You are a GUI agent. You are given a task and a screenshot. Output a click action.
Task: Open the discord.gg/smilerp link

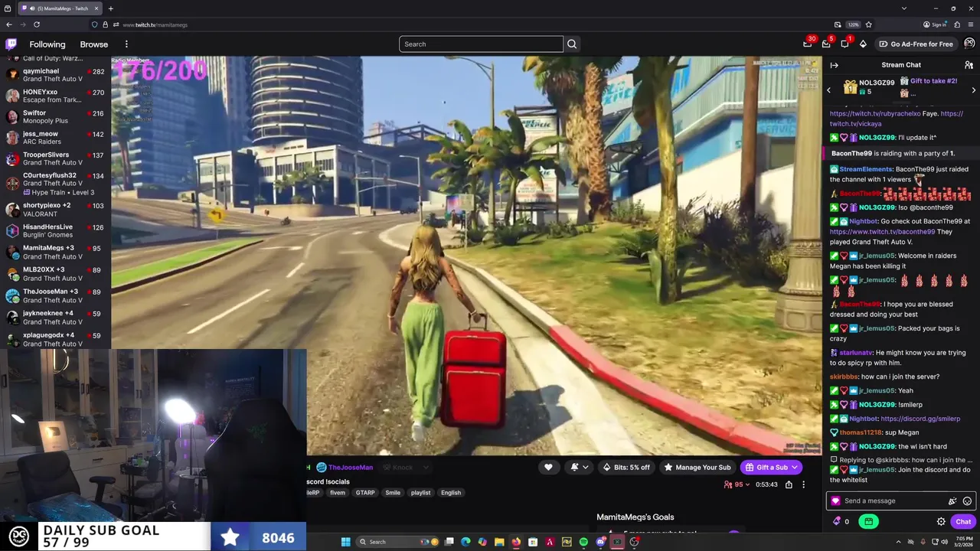tap(920, 419)
